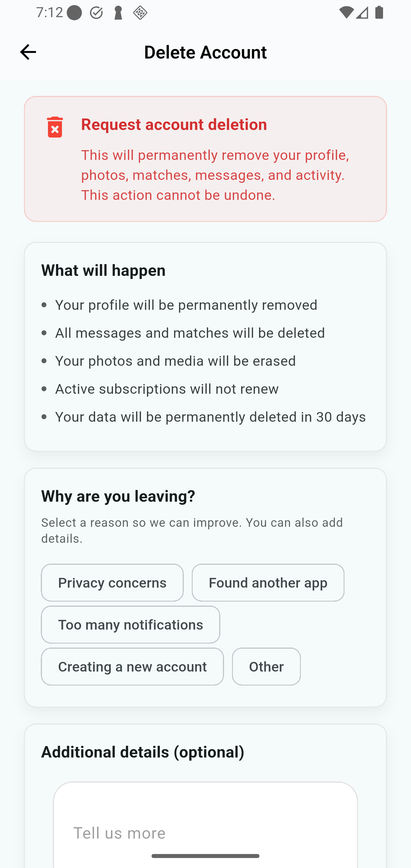411x868 pixels.
Task: Tap the red trash delete icon
Action: [55, 127]
